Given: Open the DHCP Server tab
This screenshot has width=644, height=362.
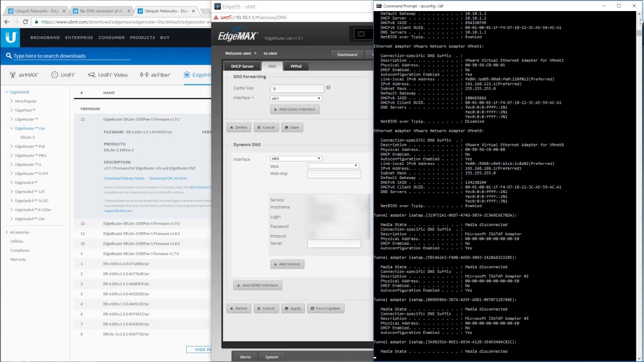Looking at the screenshot, I should tap(242, 66).
